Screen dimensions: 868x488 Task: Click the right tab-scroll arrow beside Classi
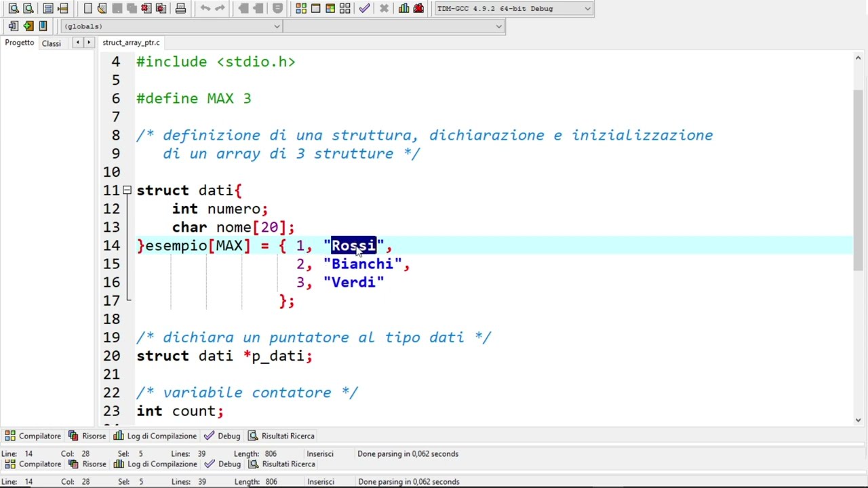point(88,43)
